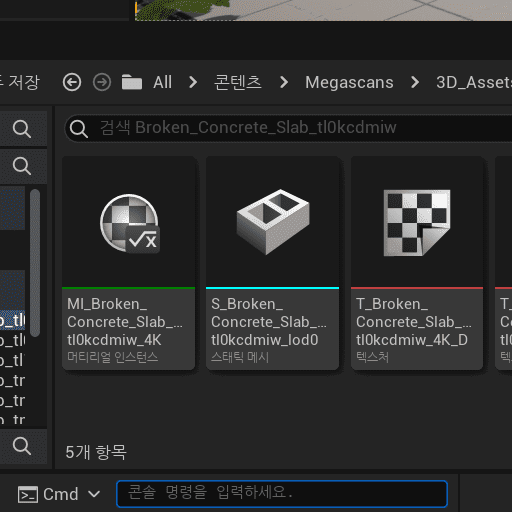Expand the chevron after Megascans
This screenshot has height=512, width=512.
pos(415,82)
